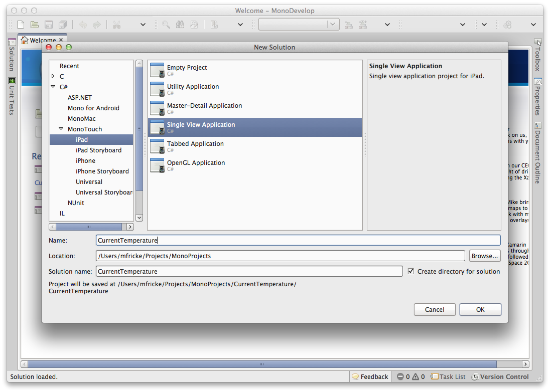Select MonoMac category
Screen dimensions: 550x392
pyautogui.click(x=81, y=118)
